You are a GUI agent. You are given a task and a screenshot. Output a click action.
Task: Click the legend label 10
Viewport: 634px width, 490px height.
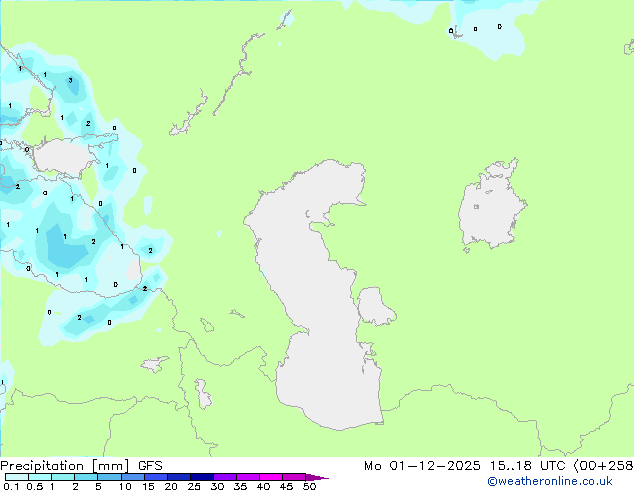pos(125,486)
